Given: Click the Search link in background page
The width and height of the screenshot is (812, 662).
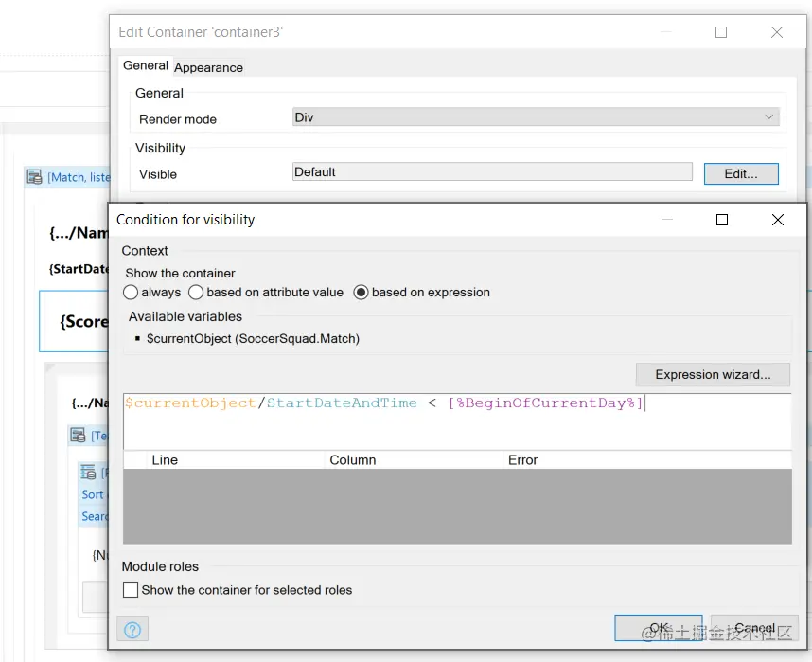Looking at the screenshot, I should pos(96,516).
